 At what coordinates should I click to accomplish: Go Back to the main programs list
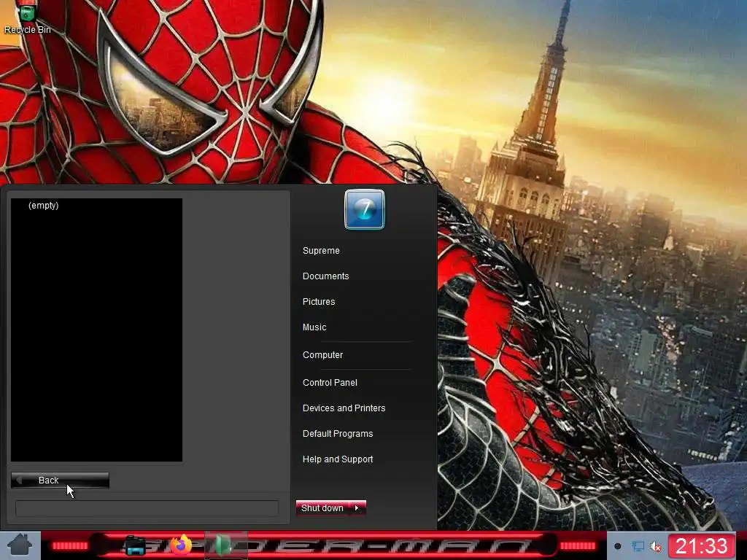[60, 481]
